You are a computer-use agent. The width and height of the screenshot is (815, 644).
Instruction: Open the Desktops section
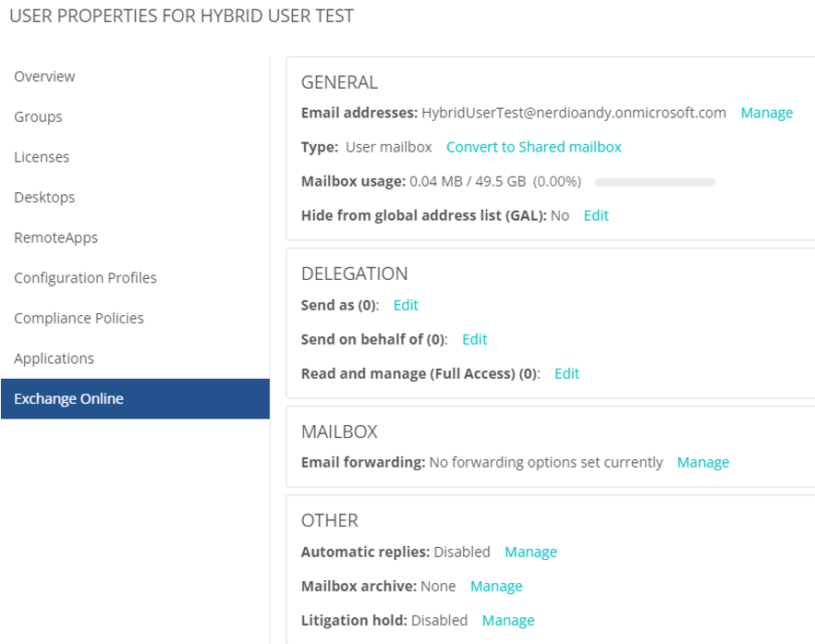pyautogui.click(x=44, y=197)
